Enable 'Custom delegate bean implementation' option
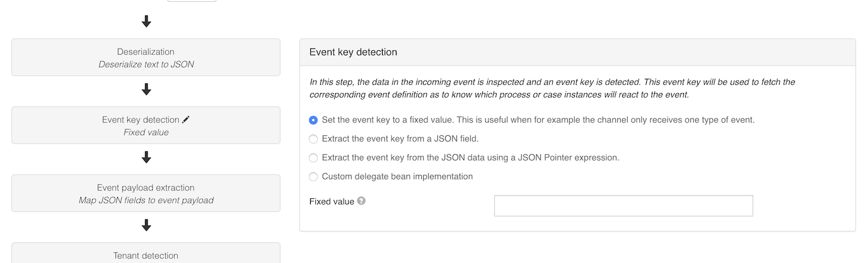The image size is (868, 263). tap(313, 177)
